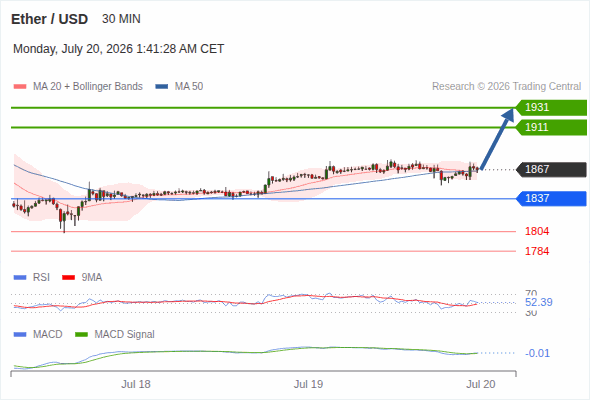Click the red 1804 support level label
This screenshot has width=590, height=400.
[x=537, y=231]
